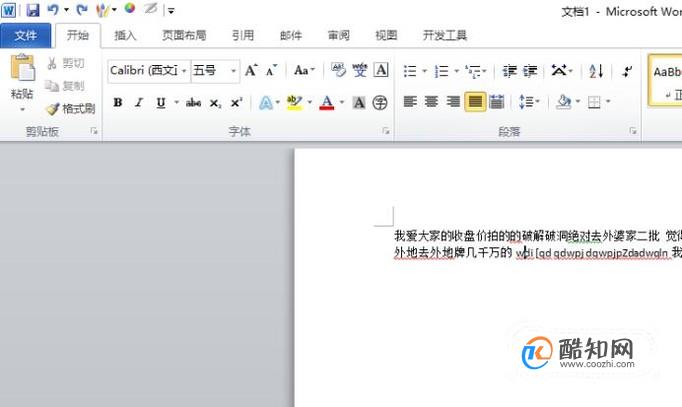Open the Calibri font name dropdown
The image size is (682, 407).
point(184,71)
